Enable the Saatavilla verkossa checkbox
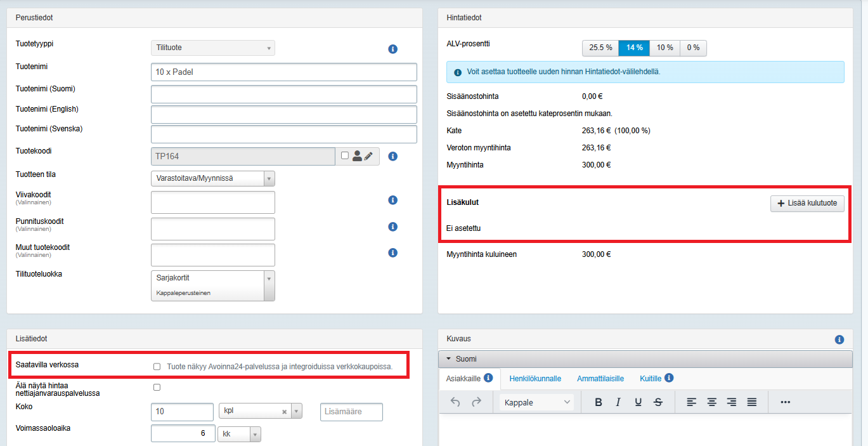This screenshot has width=868, height=446. click(x=157, y=367)
